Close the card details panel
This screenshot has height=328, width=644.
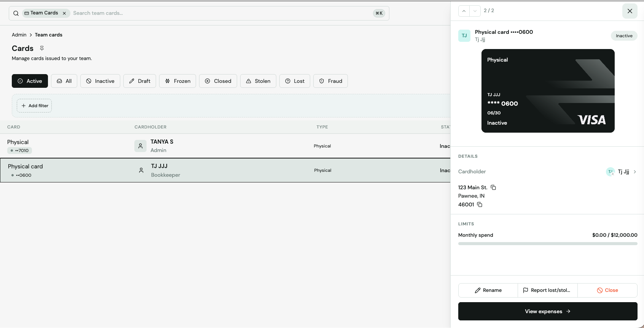(630, 11)
